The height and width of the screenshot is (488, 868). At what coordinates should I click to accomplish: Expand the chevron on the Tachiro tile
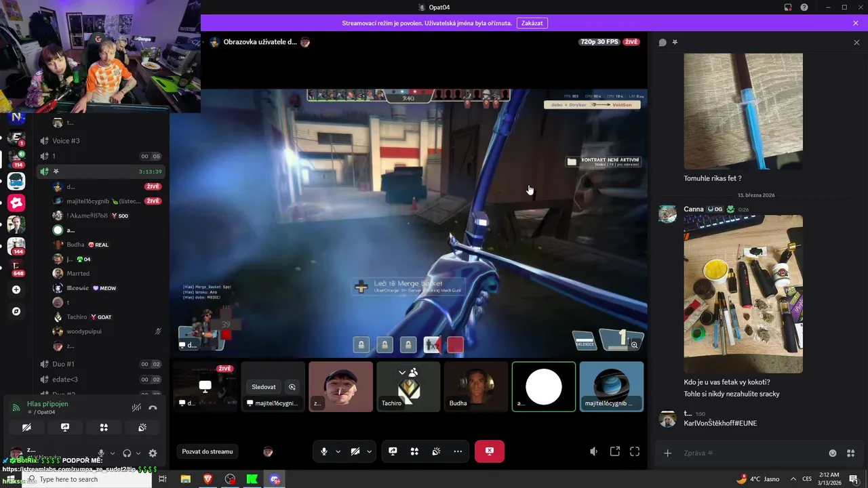[402, 372]
